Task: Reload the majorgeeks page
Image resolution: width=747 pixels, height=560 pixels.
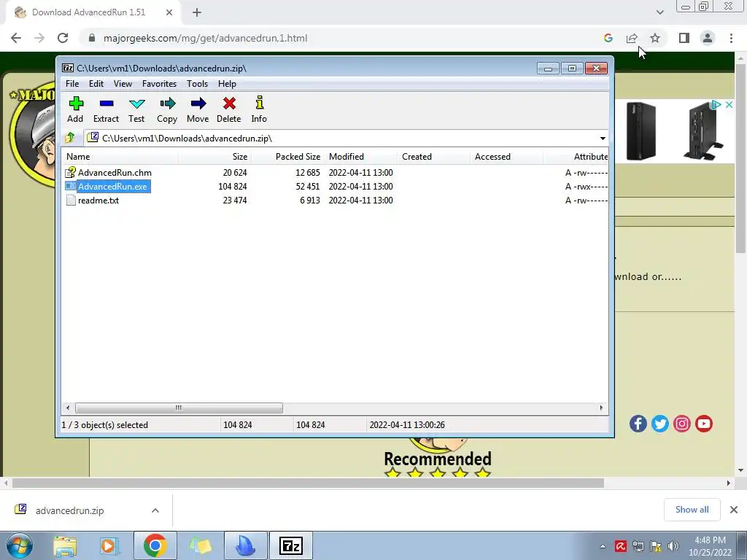Action: 63,38
